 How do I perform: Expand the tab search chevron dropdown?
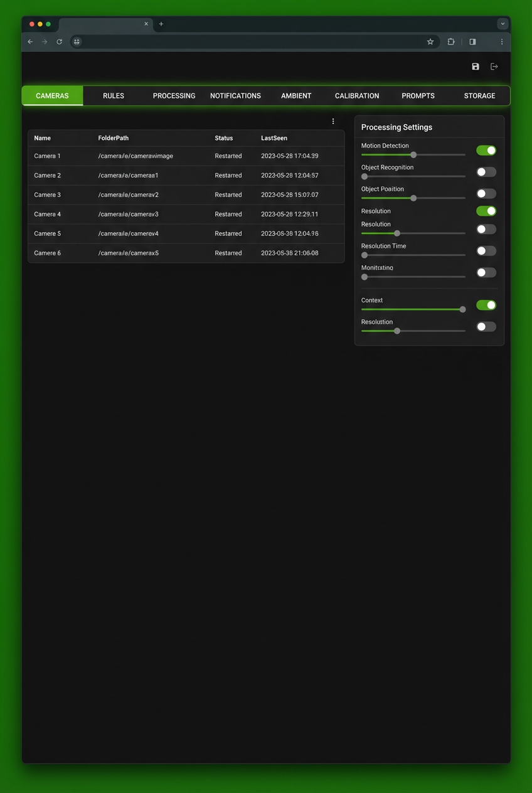[503, 24]
